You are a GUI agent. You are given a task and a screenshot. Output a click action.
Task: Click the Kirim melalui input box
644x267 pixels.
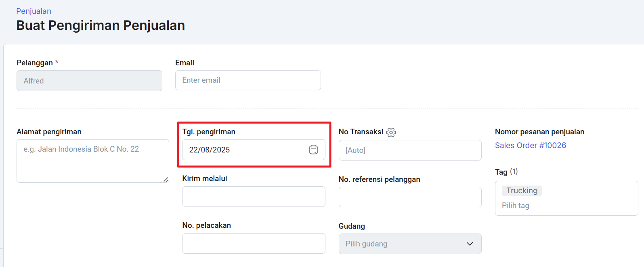(254, 197)
